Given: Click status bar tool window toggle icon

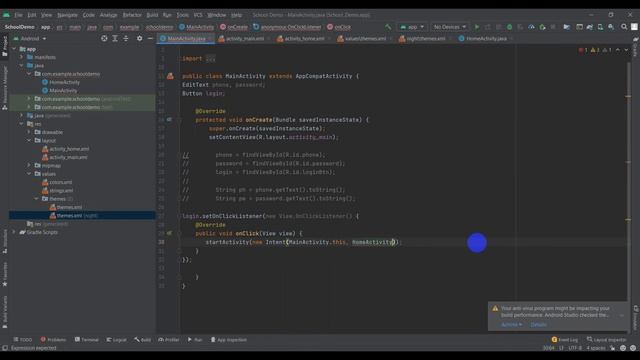Looking at the screenshot, I should 5,348.
